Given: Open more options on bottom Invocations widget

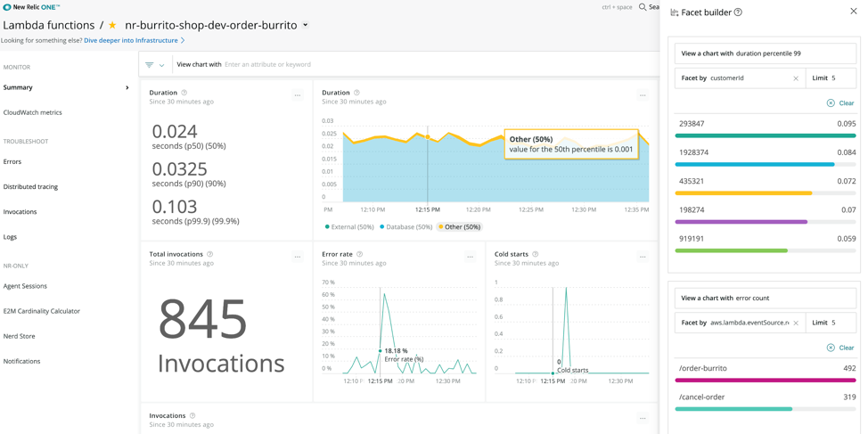Looking at the screenshot, I should click(x=643, y=418).
